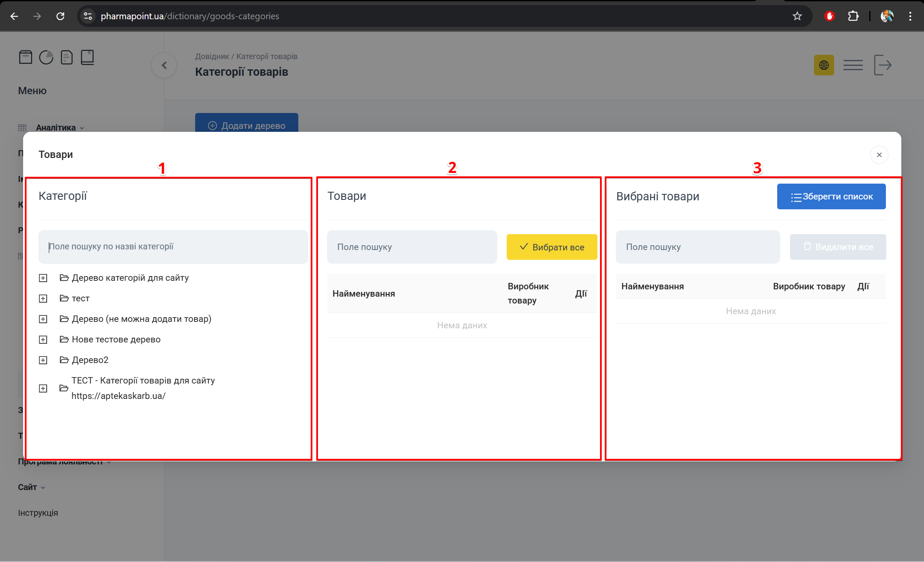This screenshot has width=924, height=562.
Task: Expand the 'тест' tree node
Action: tap(43, 299)
